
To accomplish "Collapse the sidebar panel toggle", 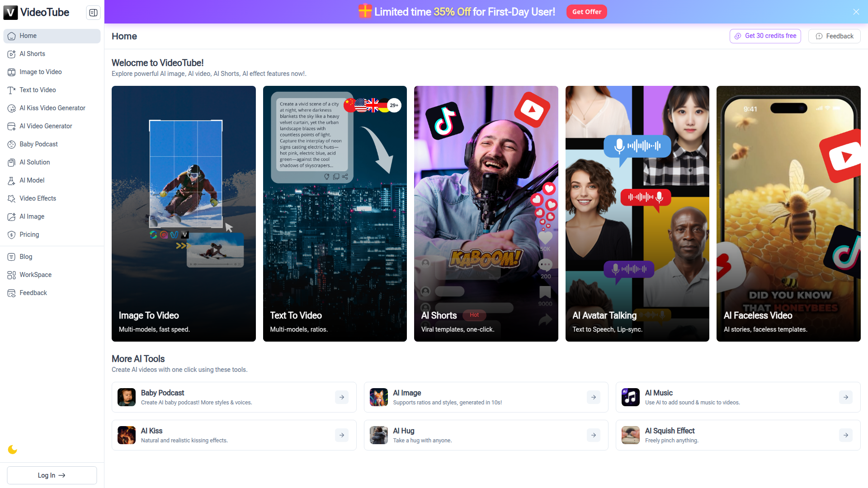I will (93, 13).
